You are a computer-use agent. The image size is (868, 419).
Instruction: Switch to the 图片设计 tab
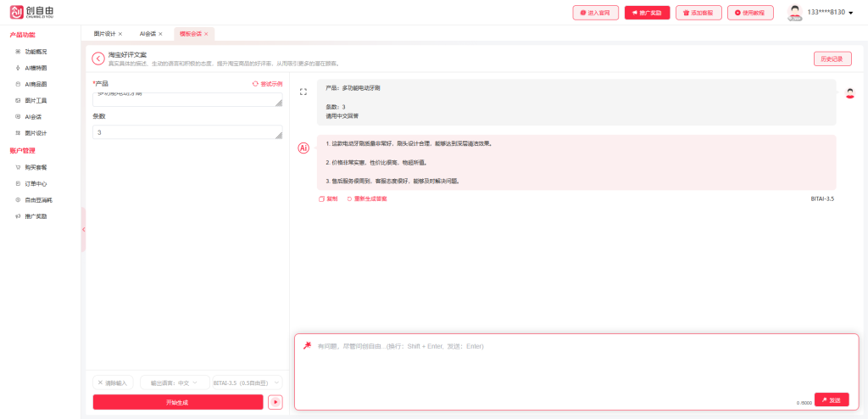[x=104, y=34]
